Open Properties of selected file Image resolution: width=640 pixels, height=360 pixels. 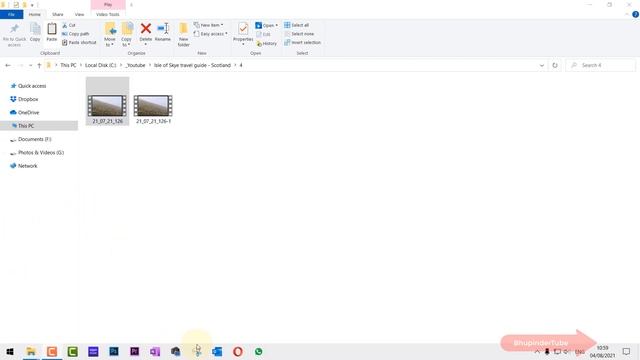243,32
